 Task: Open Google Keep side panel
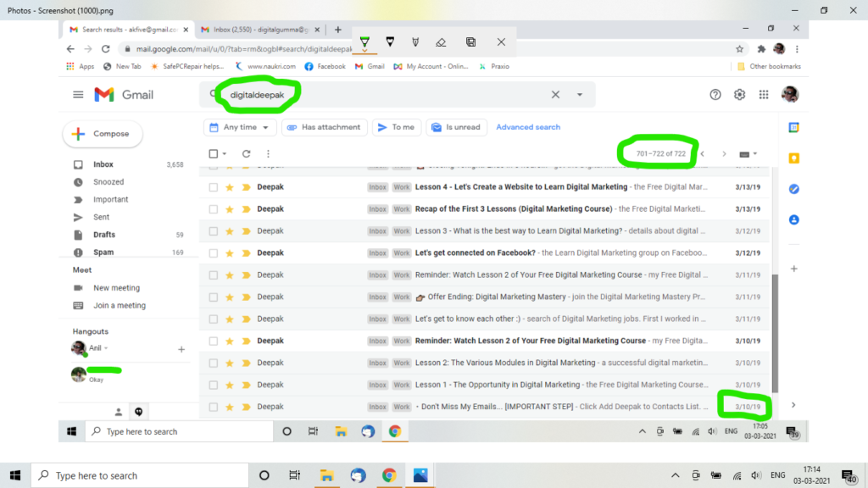pos(795,158)
